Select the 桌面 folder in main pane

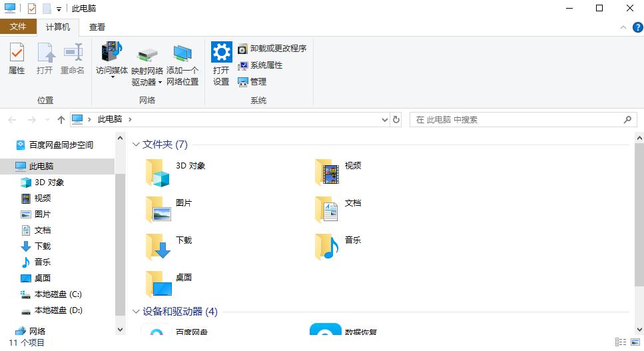168,284
